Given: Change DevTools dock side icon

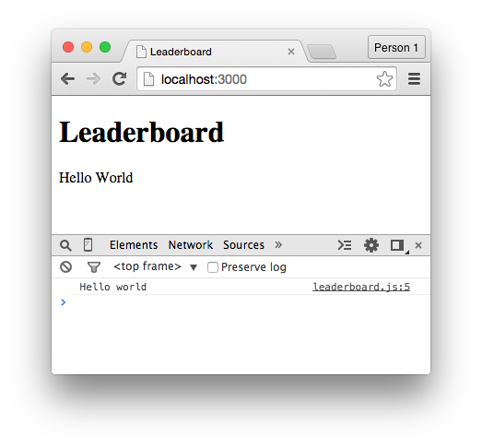Looking at the screenshot, I should tap(398, 245).
